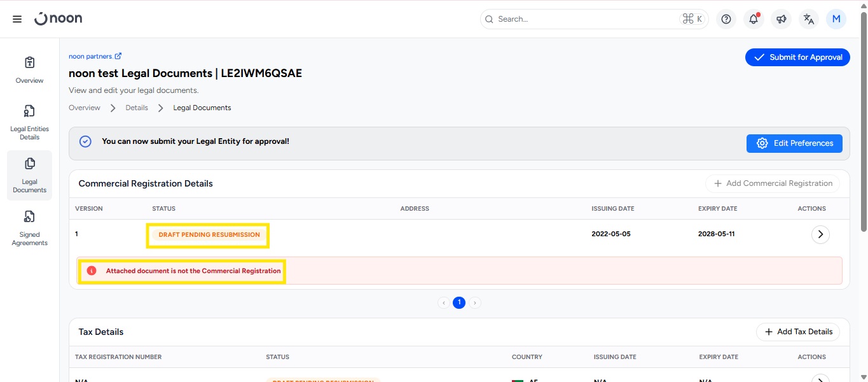Open the language translate icon
Image resolution: width=868 pixels, height=382 pixels.
[x=808, y=19]
